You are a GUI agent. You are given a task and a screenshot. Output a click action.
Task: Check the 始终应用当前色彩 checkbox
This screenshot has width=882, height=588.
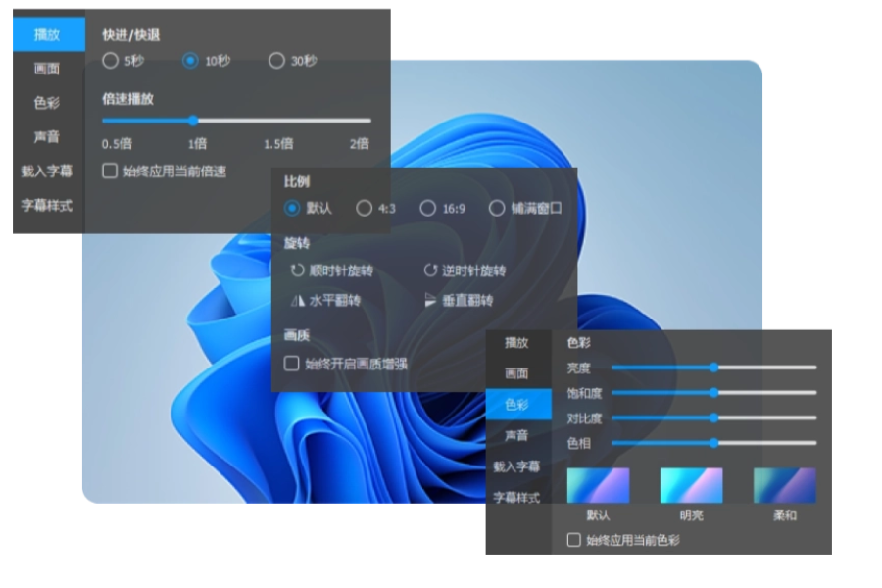[x=574, y=540]
